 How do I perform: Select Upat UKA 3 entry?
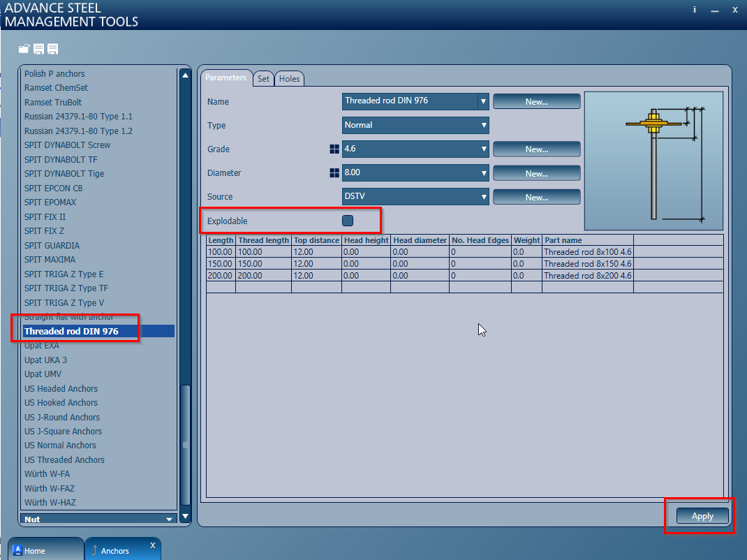[x=45, y=360]
